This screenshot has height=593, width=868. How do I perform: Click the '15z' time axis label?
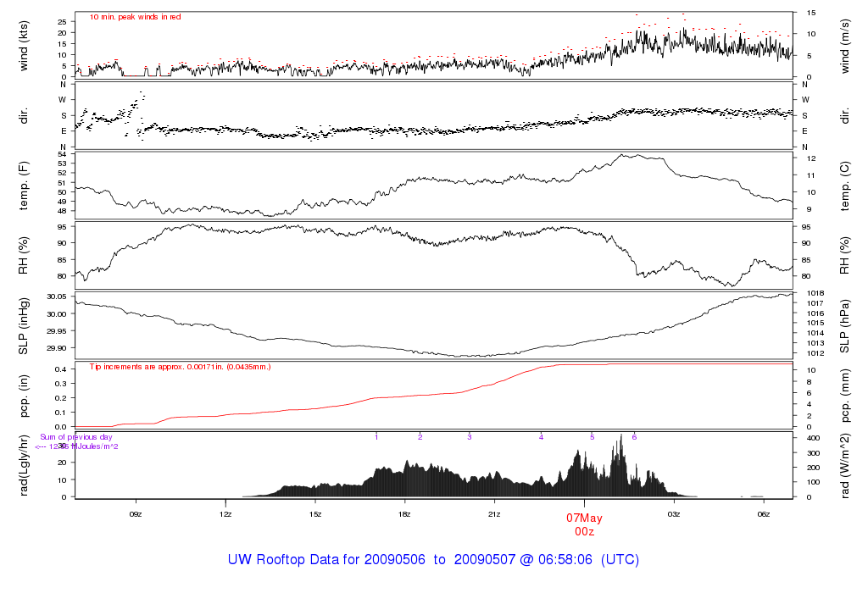(315, 514)
